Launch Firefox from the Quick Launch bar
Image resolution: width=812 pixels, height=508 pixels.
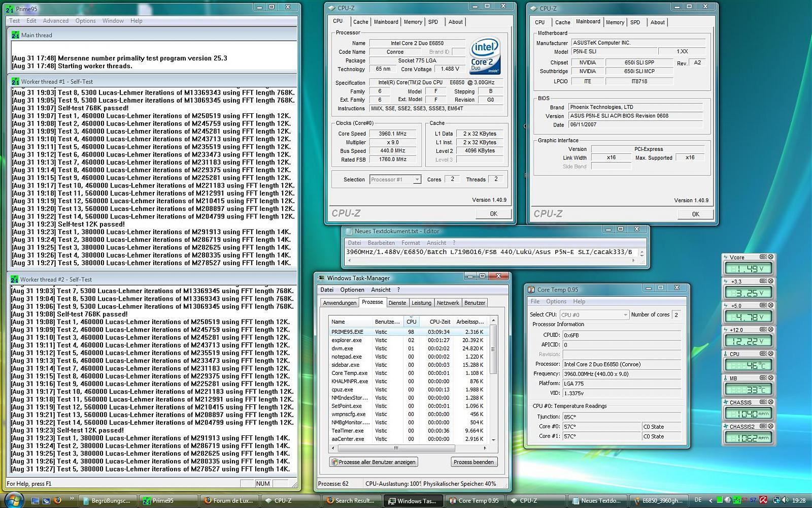57,500
